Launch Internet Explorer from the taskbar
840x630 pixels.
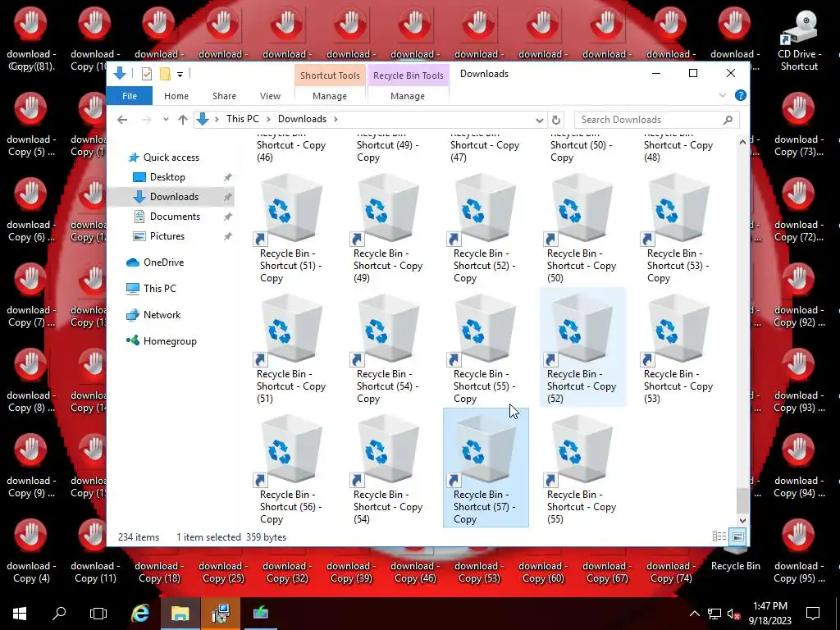(x=140, y=614)
